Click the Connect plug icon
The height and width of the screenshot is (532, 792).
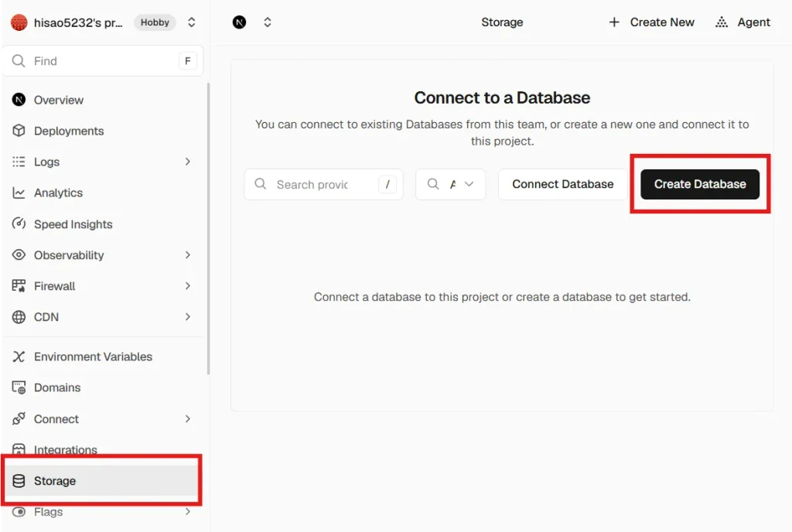click(19, 419)
